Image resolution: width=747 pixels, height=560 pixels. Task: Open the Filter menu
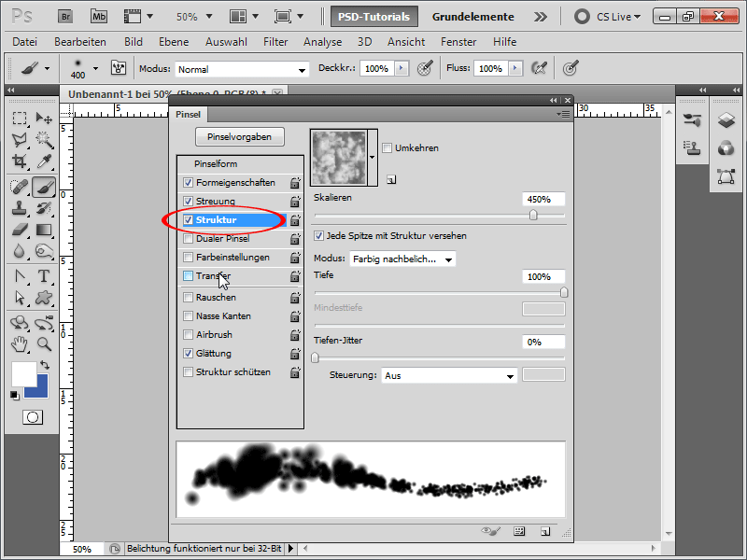(275, 42)
